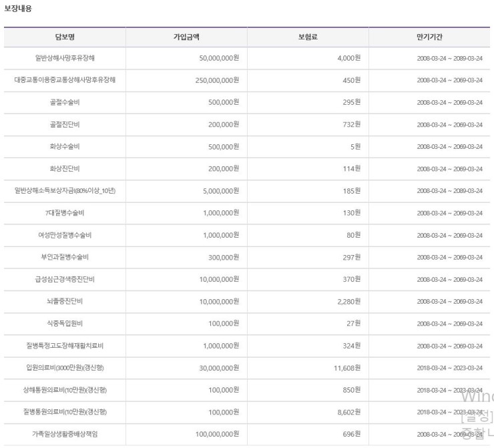Click the 화상진단비 premium of 114원
Viewport: 494px width, 448px height.
(352, 169)
